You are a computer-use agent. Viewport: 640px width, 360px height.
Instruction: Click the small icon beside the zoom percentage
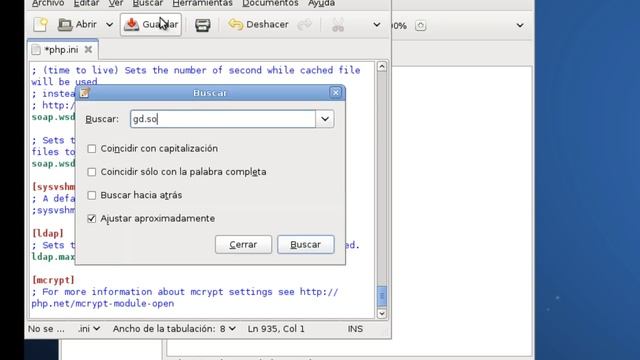tap(420, 26)
